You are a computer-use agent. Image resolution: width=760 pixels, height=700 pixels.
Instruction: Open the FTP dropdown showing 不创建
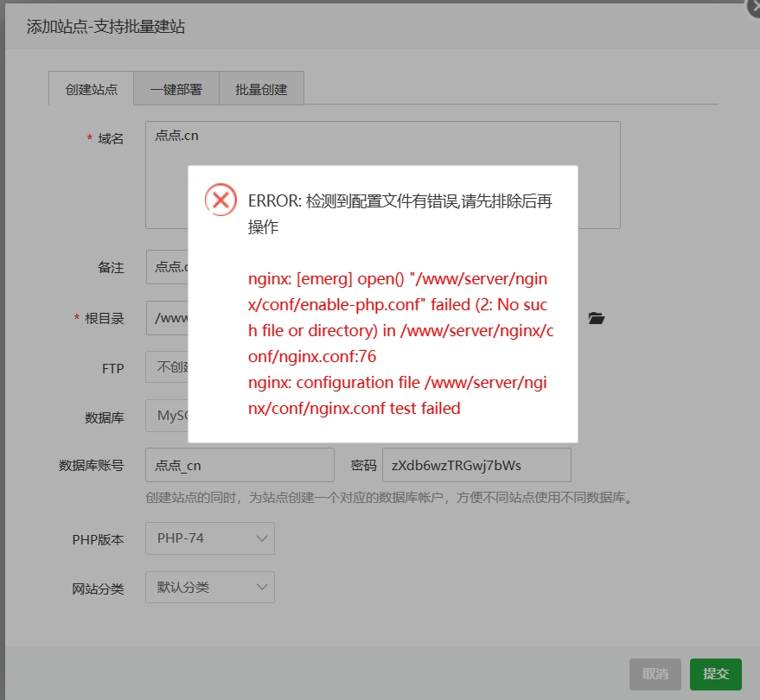click(x=167, y=367)
